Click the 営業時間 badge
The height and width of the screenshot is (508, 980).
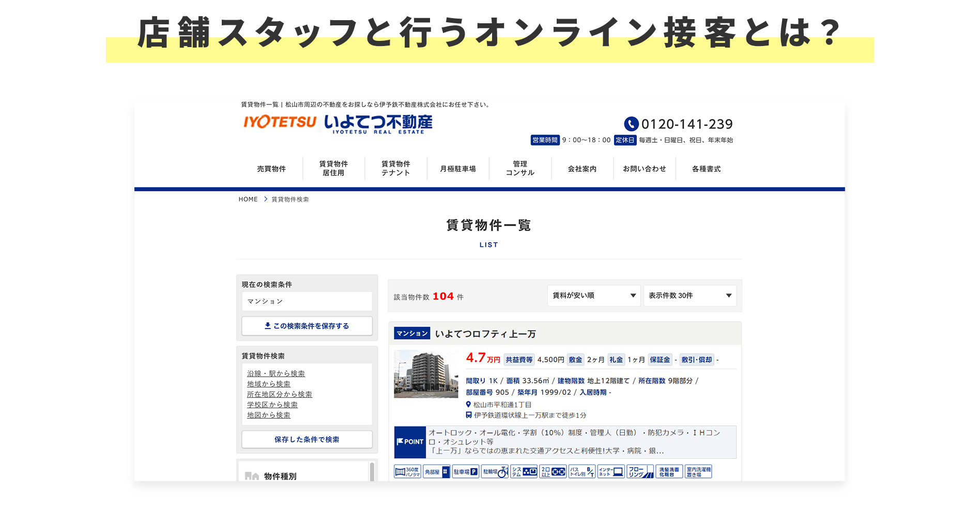[x=545, y=140]
